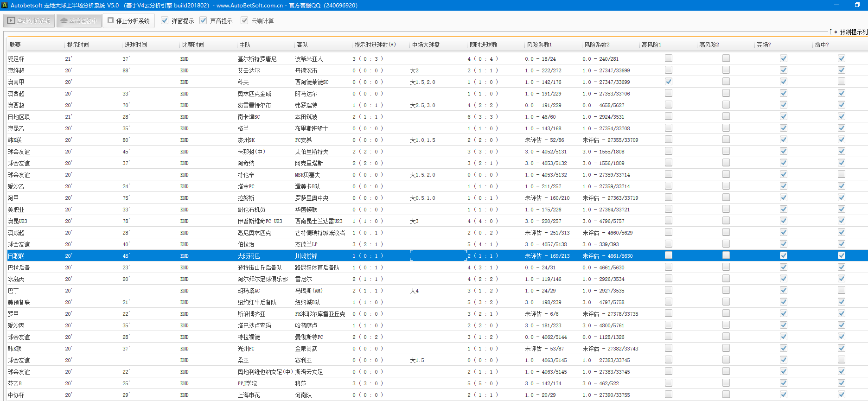Click the 上海申花 team cell
The image size is (868, 401).
249,395
